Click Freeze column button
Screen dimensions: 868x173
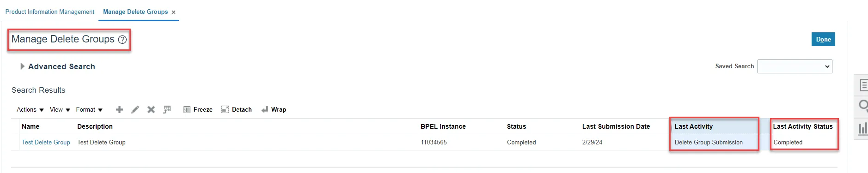click(198, 109)
